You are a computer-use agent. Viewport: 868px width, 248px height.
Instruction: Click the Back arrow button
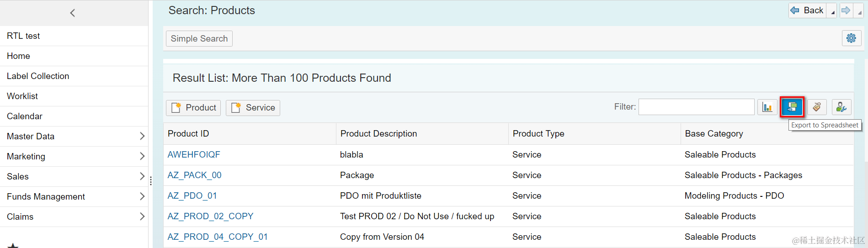tap(807, 11)
